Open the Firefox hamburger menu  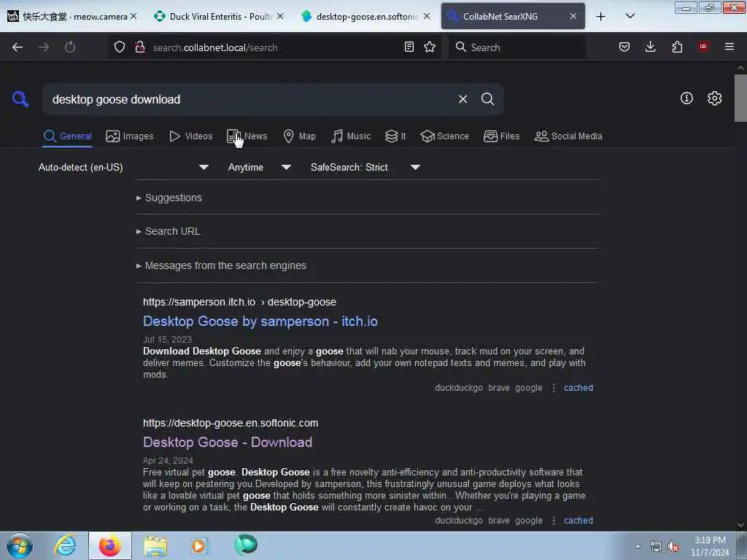click(729, 47)
